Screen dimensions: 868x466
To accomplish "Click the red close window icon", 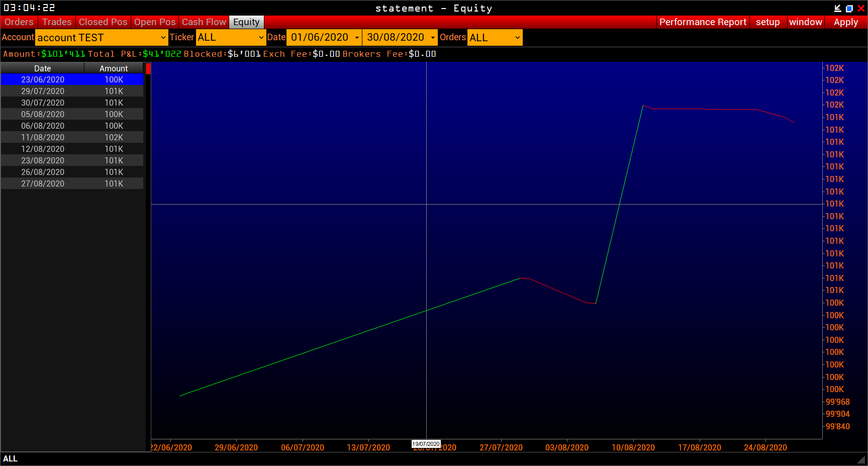I will (x=861, y=8).
